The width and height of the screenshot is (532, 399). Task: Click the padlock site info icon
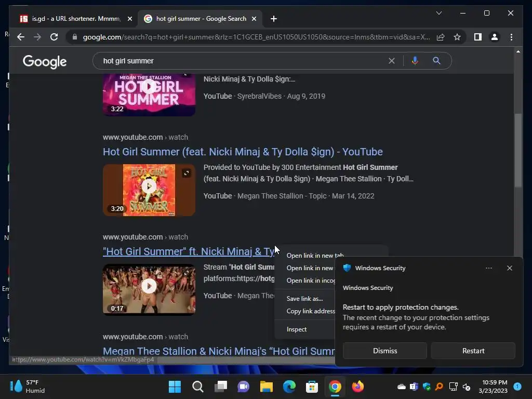point(75,37)
